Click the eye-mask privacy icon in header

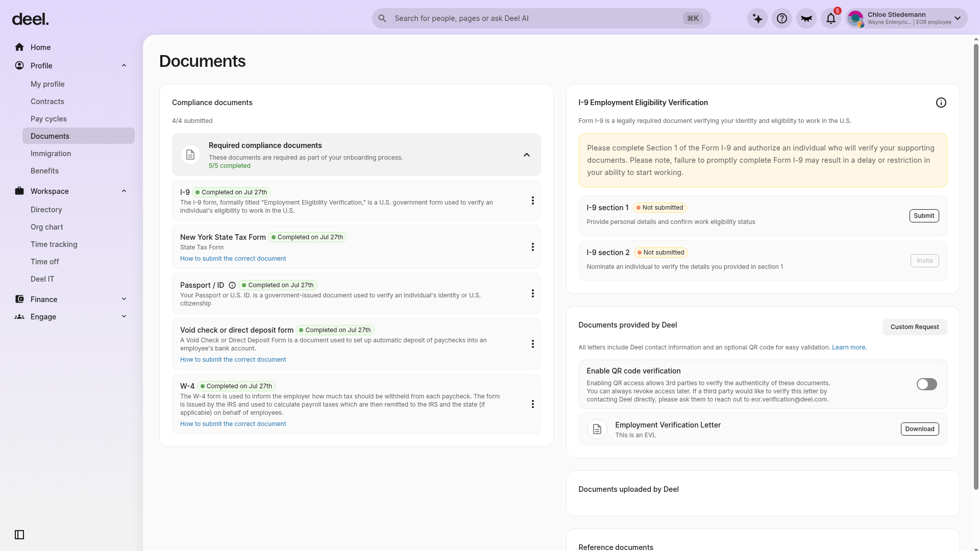tap(806, 18)
